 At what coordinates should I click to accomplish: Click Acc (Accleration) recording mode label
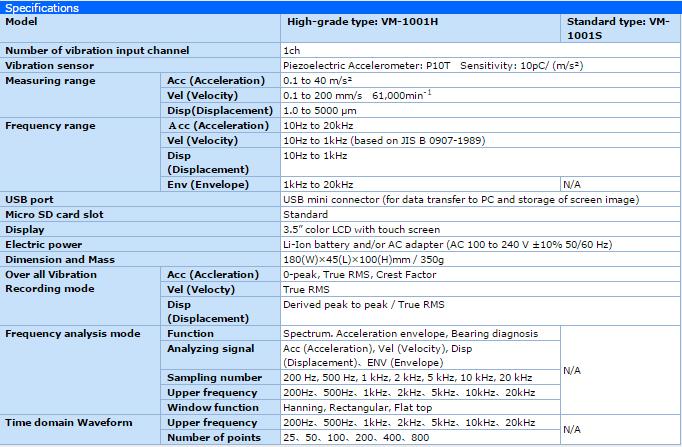click(213, 274)
